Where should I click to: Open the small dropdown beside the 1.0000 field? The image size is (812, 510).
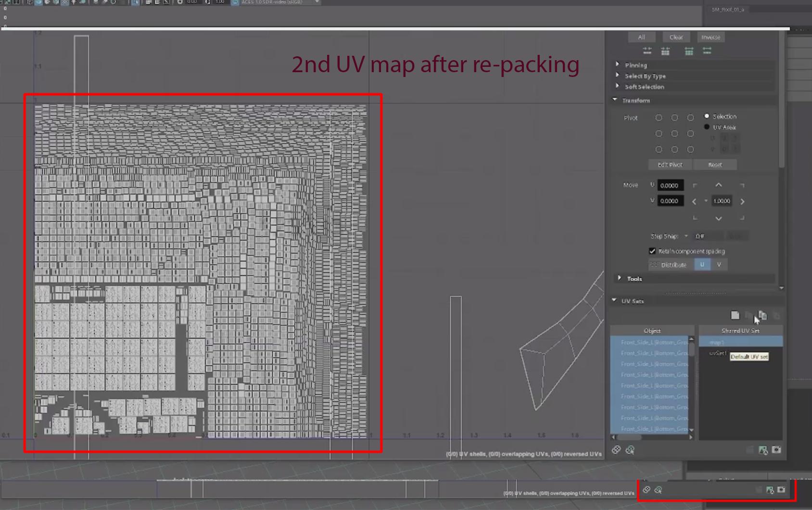[x=706, y=201]
